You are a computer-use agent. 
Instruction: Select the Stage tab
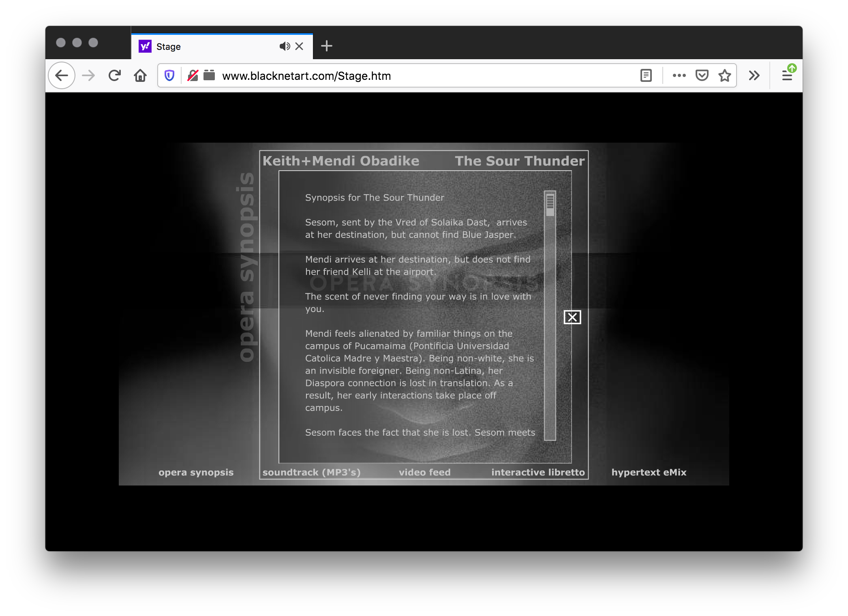coord(222,46)
